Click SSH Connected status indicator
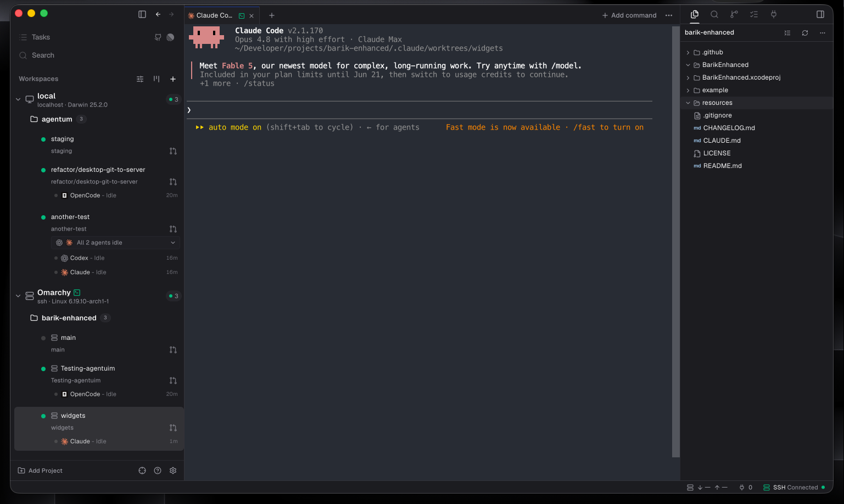Image resolution: width=844 pixels, height=504 pixels. pyautogui.click(x=794, y=488)
